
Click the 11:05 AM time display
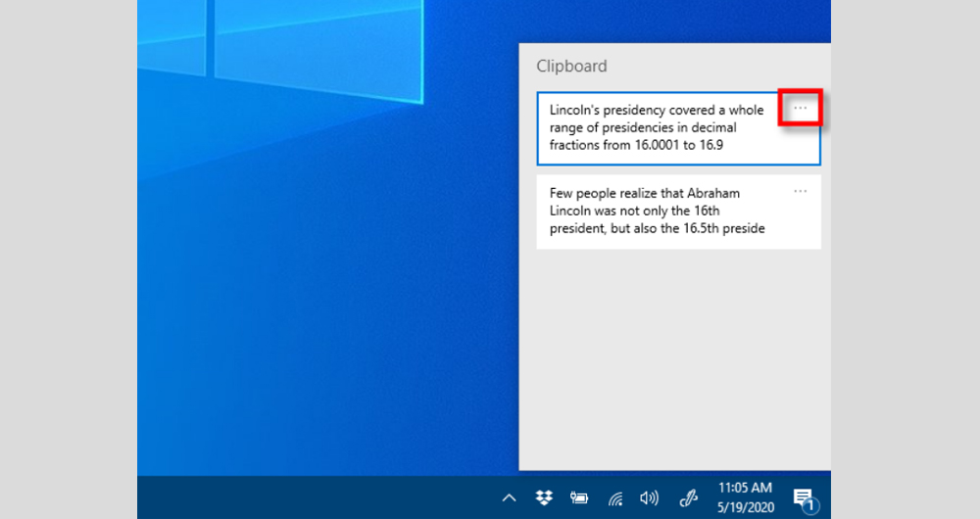click(745, 488)
